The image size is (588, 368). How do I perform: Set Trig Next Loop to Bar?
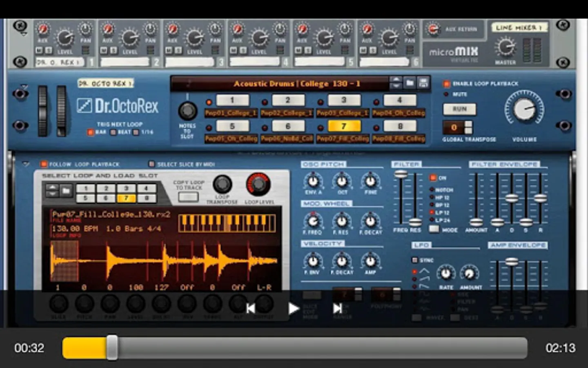pyautogui.click(x=91, y=132)
